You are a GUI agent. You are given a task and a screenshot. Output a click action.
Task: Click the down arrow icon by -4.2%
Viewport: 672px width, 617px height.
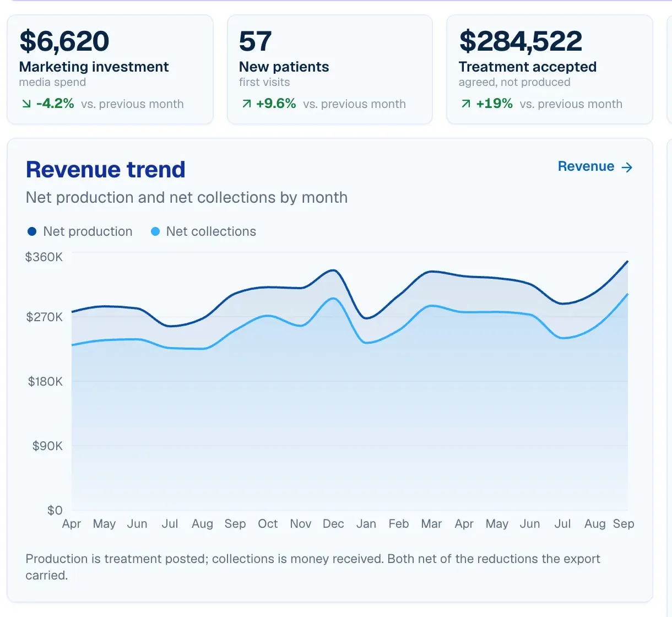coord(26,104)
